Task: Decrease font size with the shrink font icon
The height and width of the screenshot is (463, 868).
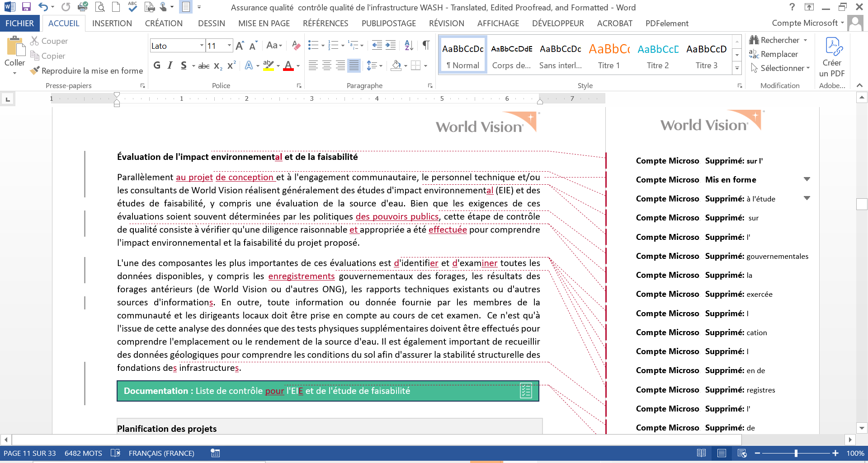Action: [253, 46]
